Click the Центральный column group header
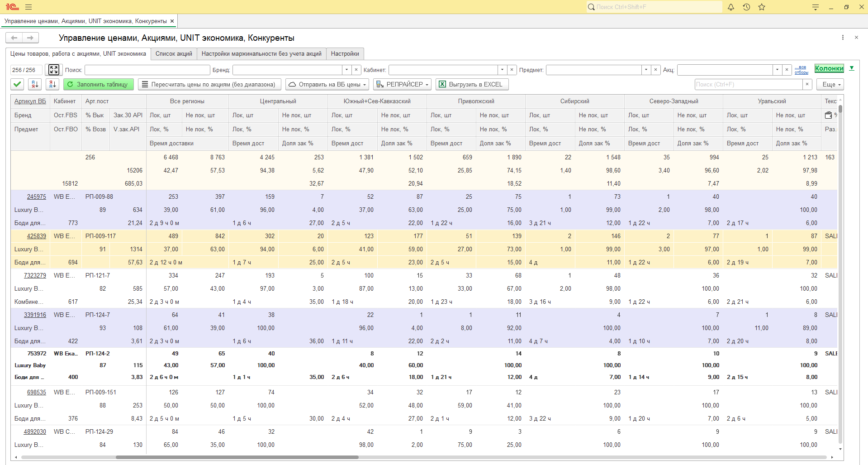 [x=278, y=101]
